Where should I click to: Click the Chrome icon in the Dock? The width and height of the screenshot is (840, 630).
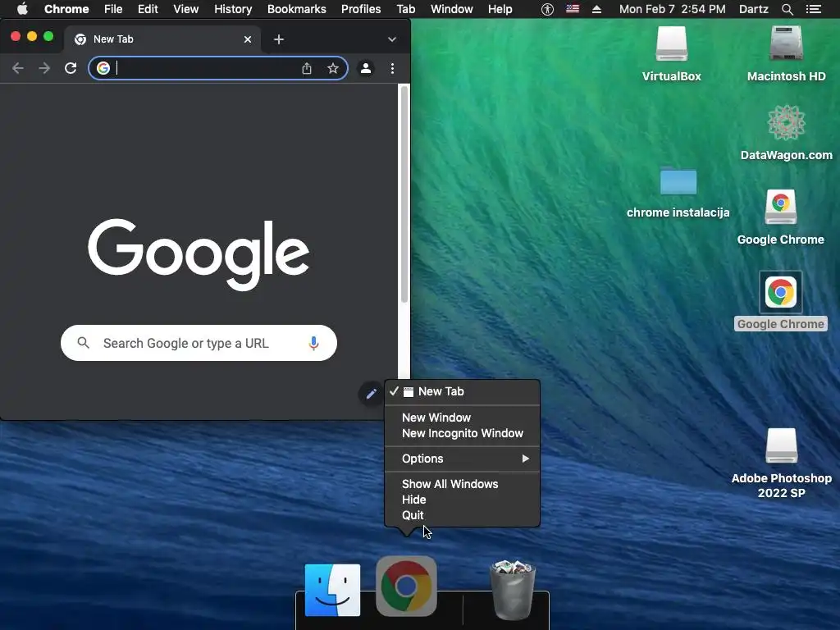[406, 586]
